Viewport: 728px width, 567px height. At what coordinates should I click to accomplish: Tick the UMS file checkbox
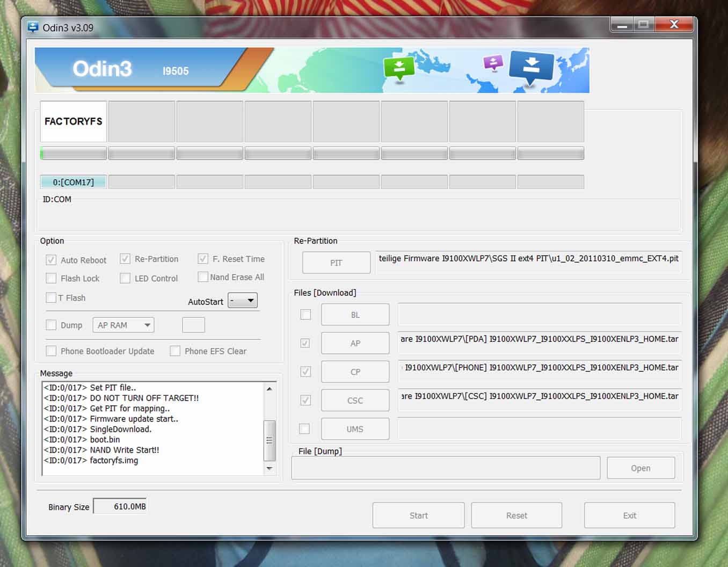(304, 428)
